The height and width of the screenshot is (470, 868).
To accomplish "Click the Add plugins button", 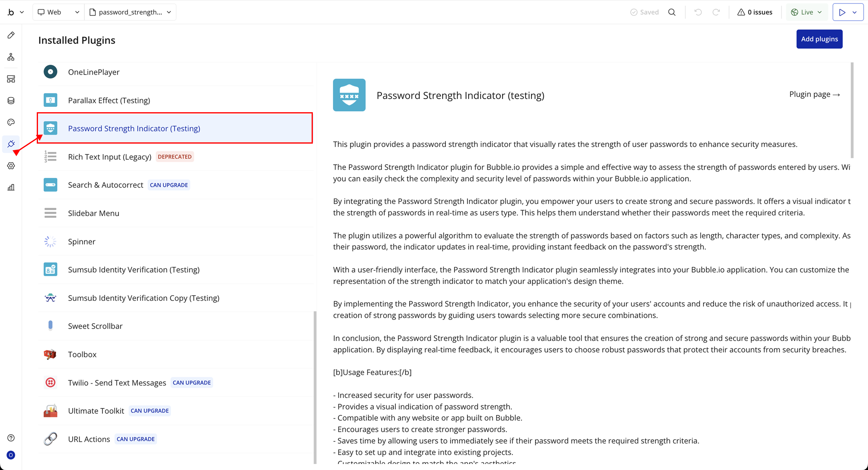I will (819, 39).
